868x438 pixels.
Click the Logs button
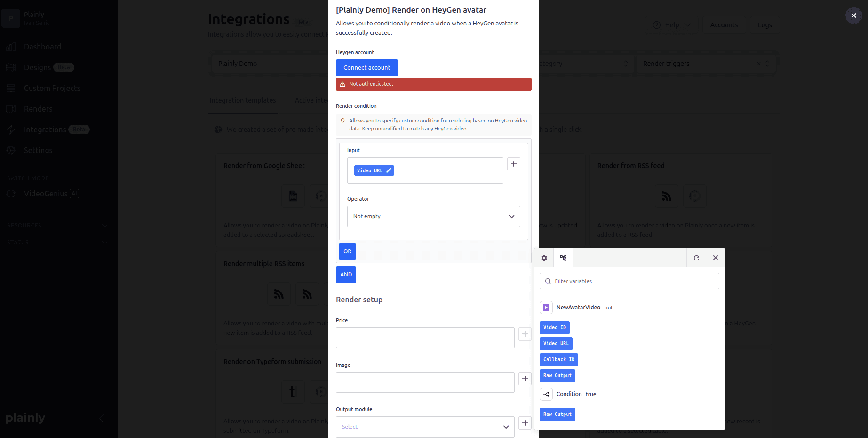point(764,25)
